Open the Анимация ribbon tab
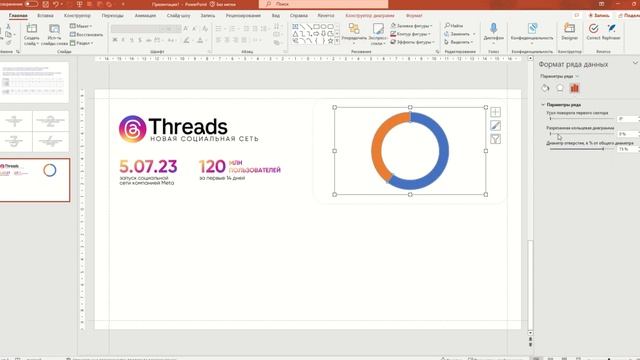The image size is (640, 360). (145, 16)
